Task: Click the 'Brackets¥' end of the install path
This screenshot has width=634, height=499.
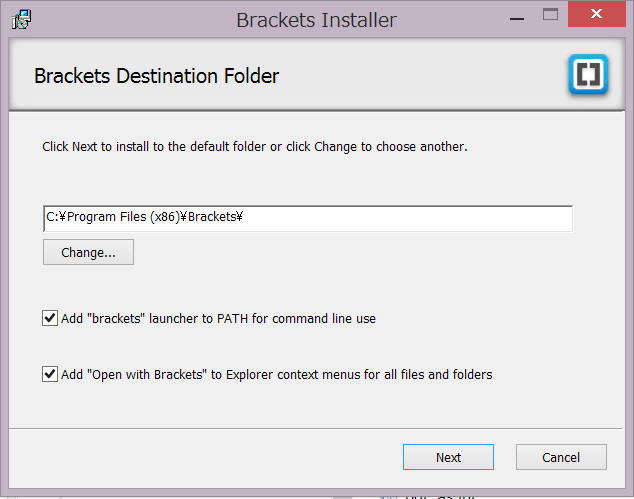Action: tap(216, 217)
